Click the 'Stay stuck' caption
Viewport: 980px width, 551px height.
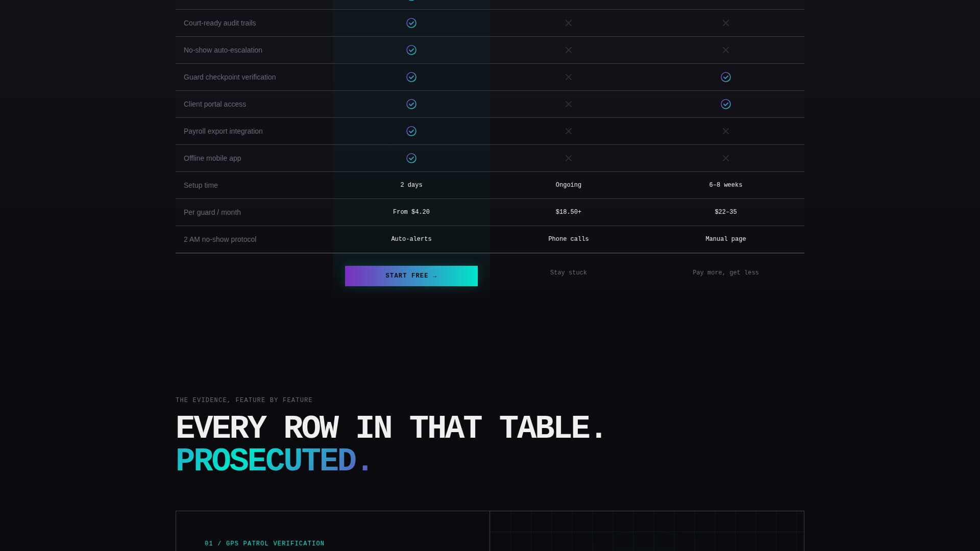pos(569,273)
